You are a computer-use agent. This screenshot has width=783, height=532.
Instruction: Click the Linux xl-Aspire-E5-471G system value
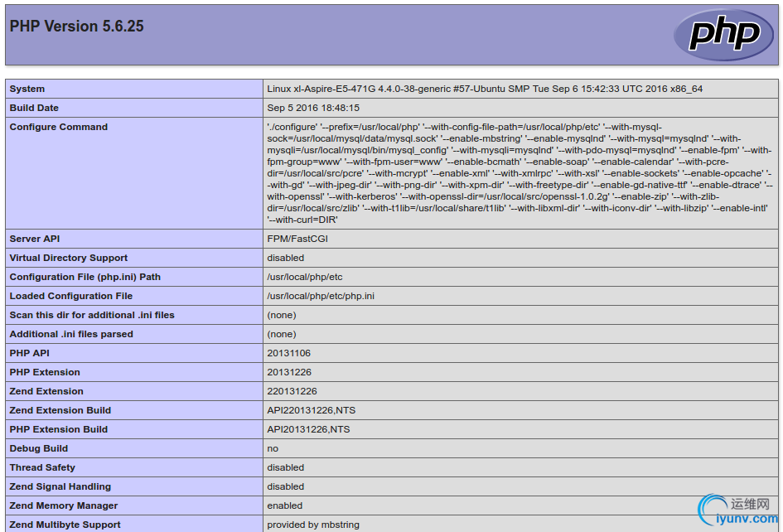(x=485, y=89)
